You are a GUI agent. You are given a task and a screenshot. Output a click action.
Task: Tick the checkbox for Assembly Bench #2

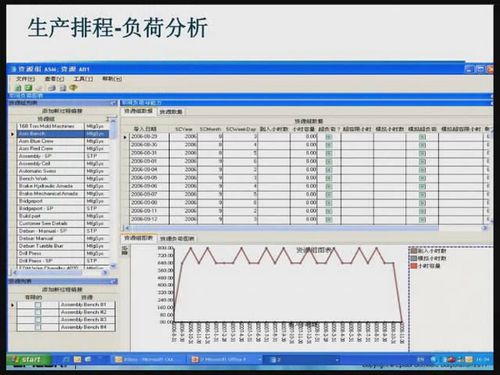[38, 312]
